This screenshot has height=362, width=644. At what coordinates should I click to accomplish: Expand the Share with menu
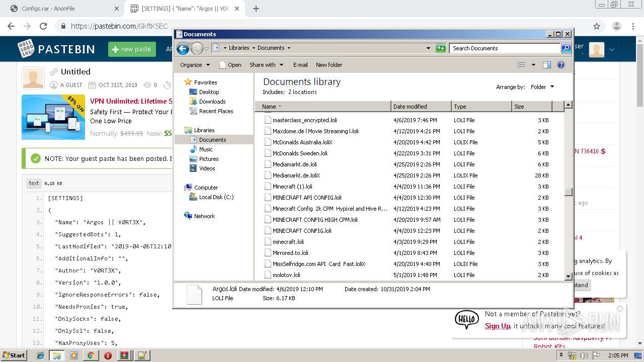(267, 65)
